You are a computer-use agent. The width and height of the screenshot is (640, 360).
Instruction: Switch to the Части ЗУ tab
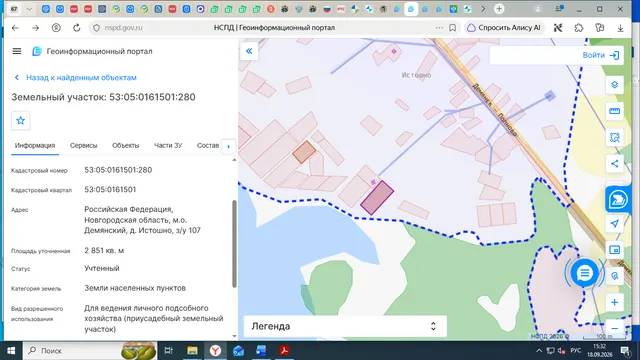coord(168,145)
